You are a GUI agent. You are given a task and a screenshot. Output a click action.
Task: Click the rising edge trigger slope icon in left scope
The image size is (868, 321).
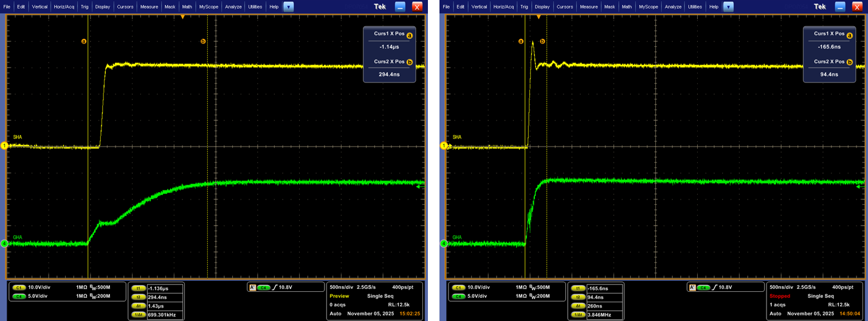[274, 287]
